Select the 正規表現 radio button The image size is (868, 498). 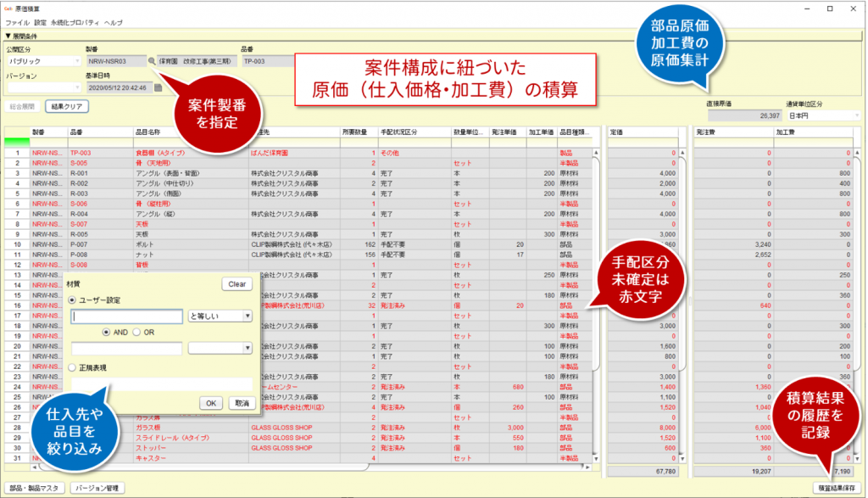pyautogui.click(x=72, y=368)
